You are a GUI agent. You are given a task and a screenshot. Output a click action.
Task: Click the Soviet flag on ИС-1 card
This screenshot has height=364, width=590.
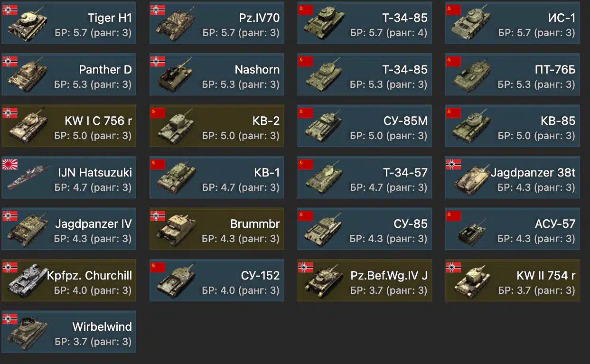point(453,10)
